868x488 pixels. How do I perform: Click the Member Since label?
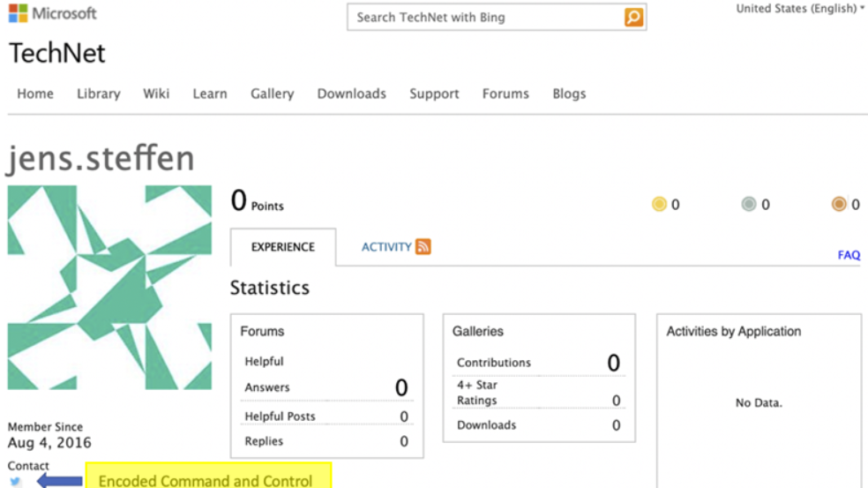coord(45,426)
